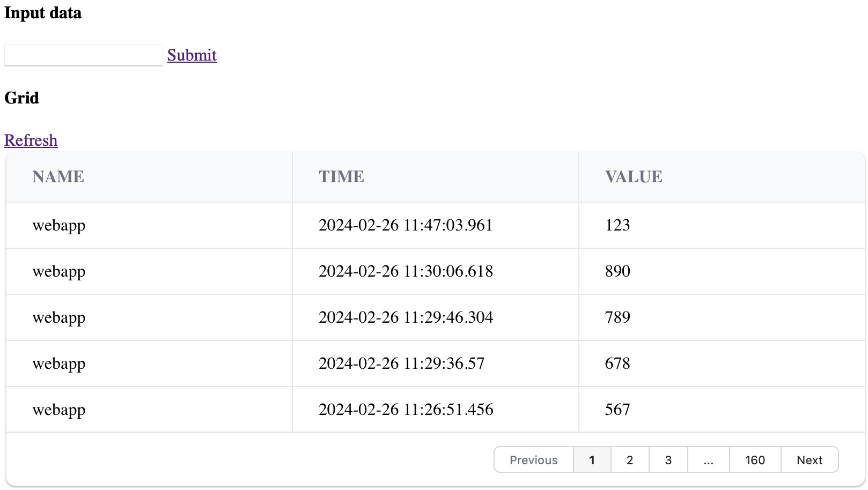Image resolution: width=868 pixels, height=490 pixels.
Task: Select the cell with value 890
Action: tap(617, 271)
